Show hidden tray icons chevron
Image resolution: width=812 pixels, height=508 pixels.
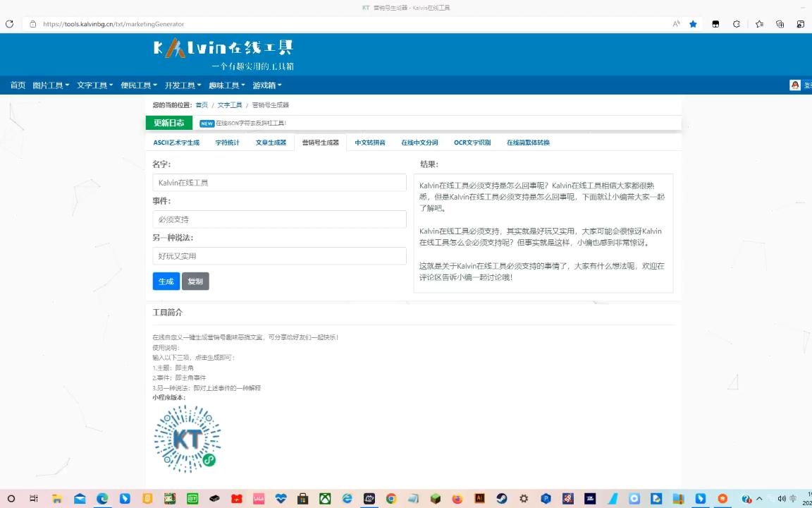[x=760, y=499]
